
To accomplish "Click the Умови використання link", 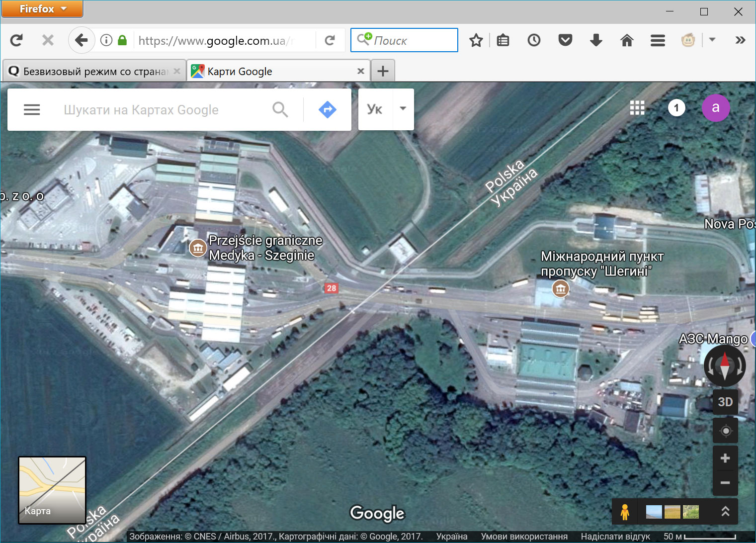I will coord(524,537).
